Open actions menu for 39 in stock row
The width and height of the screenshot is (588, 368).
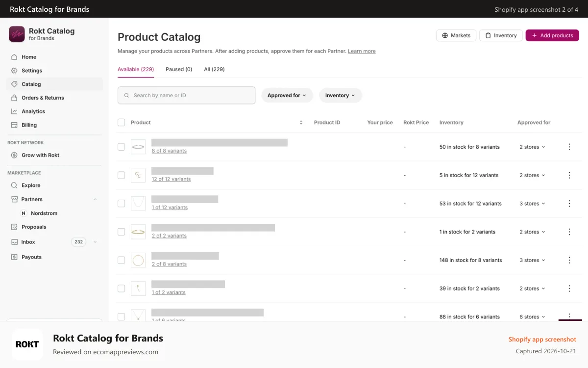click(569, 289)
